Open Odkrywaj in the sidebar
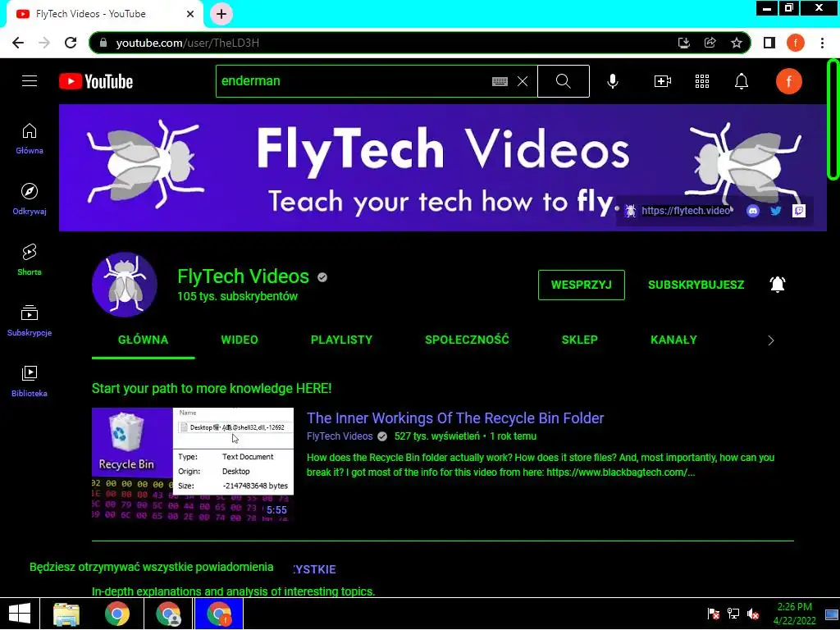This screenshot has height=630, width=840. point(30,199)
